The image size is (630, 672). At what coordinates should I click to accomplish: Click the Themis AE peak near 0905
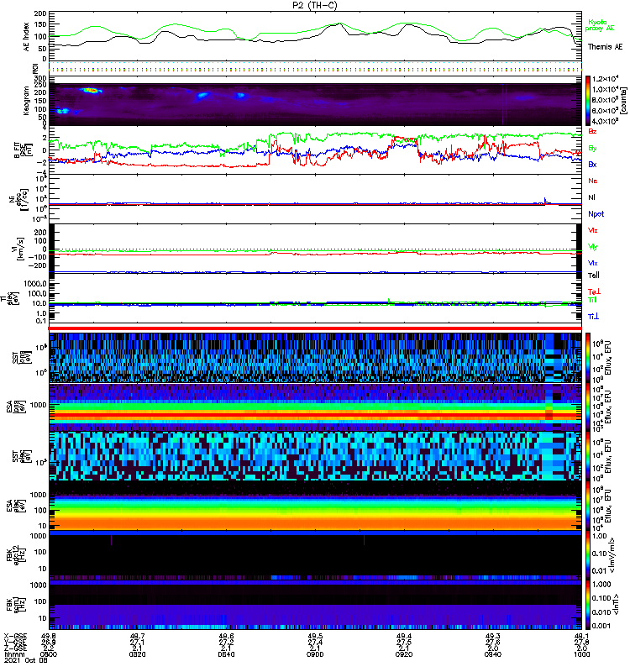point(340,24)
